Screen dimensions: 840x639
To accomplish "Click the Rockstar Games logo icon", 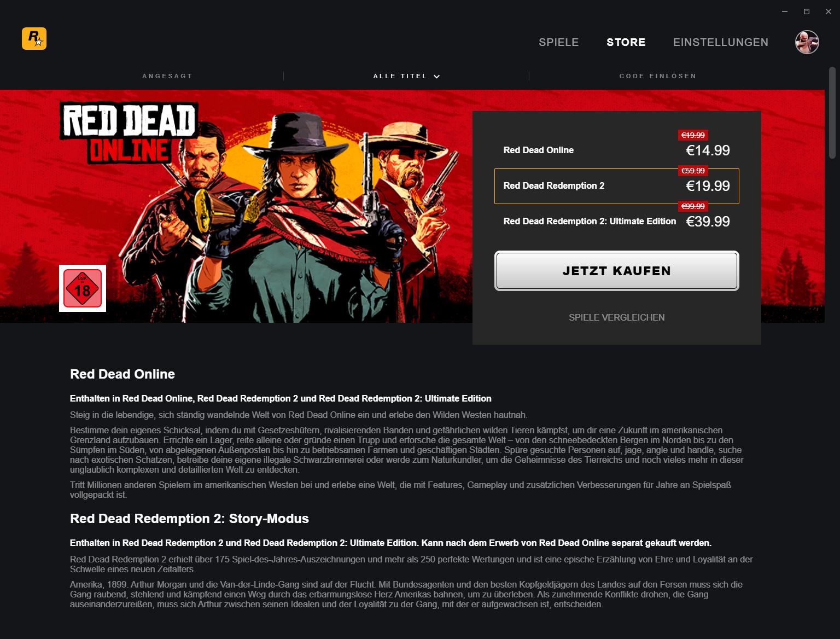I will 34,38.
